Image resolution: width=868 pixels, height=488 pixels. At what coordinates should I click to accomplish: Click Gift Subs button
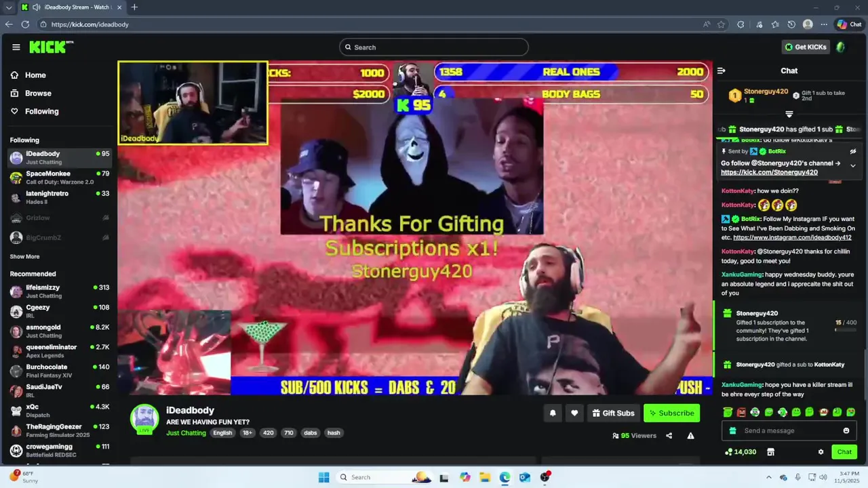[613, 413]
